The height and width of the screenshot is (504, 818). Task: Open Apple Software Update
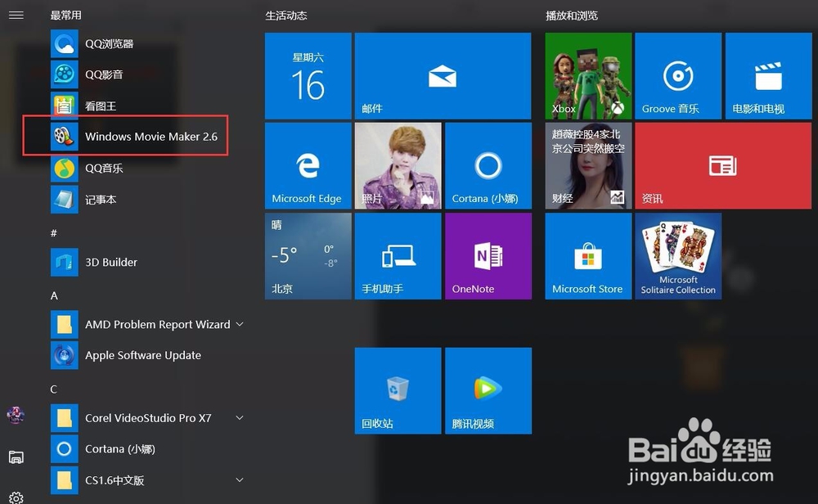pos(64,355)
